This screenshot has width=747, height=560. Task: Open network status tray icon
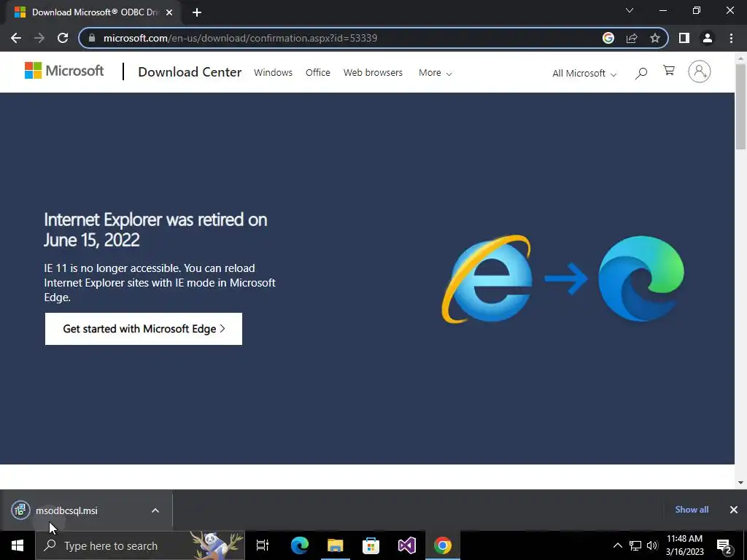pos(635,545)
